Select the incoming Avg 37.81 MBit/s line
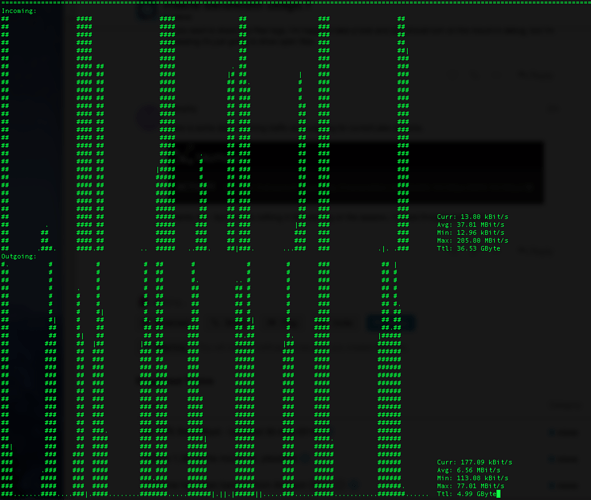 pos(470,225)
